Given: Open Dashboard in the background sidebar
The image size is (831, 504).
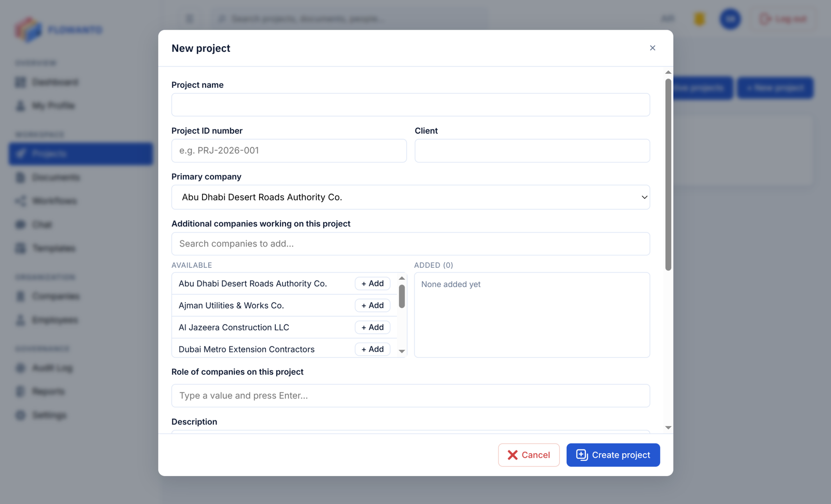Looking at the screenshot, I should [55, 82].
